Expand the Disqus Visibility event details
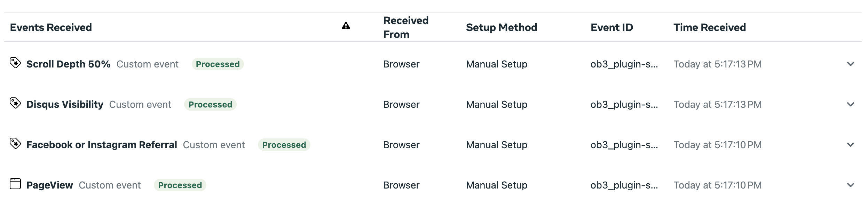 pyautogui.click(x=851, y=104)
